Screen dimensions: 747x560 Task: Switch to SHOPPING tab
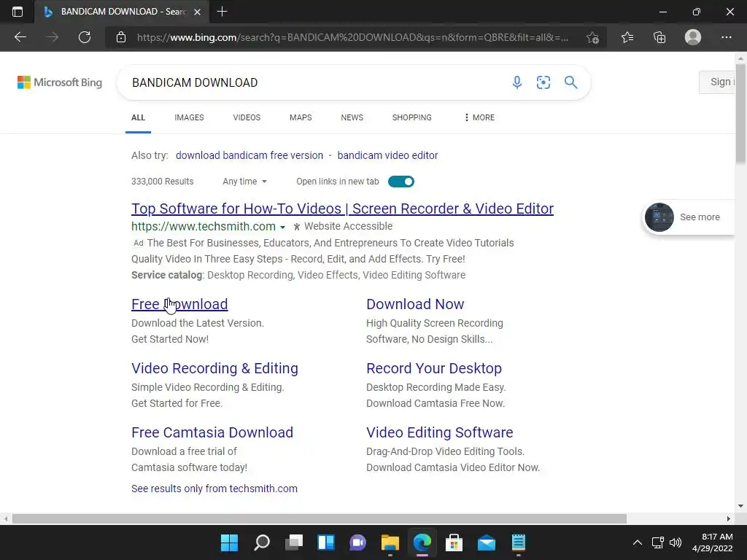tap(412, 117)
